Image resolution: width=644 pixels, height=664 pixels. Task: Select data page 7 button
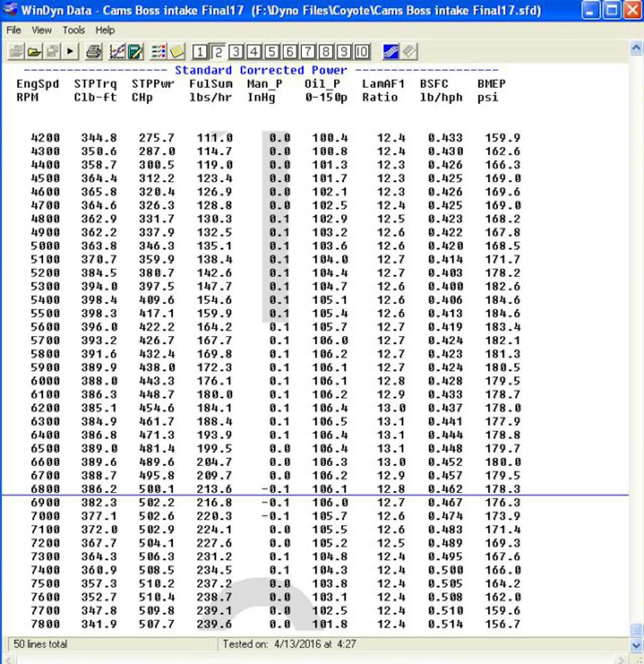(308, 51)
